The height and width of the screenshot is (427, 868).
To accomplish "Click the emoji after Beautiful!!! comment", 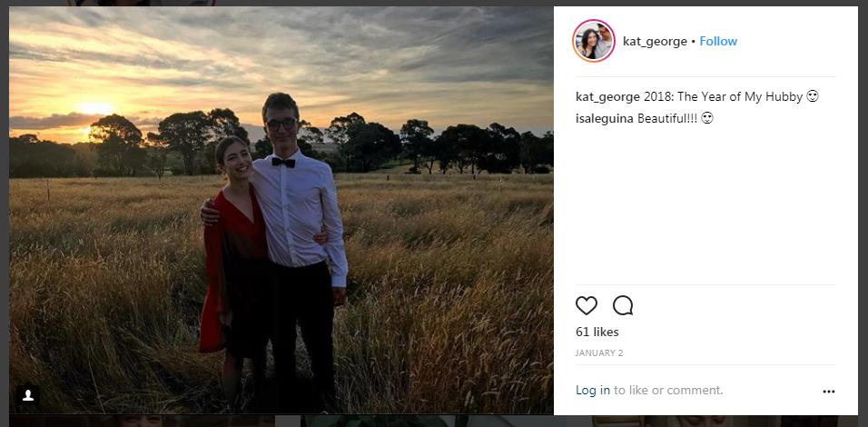I will [707, 118].
